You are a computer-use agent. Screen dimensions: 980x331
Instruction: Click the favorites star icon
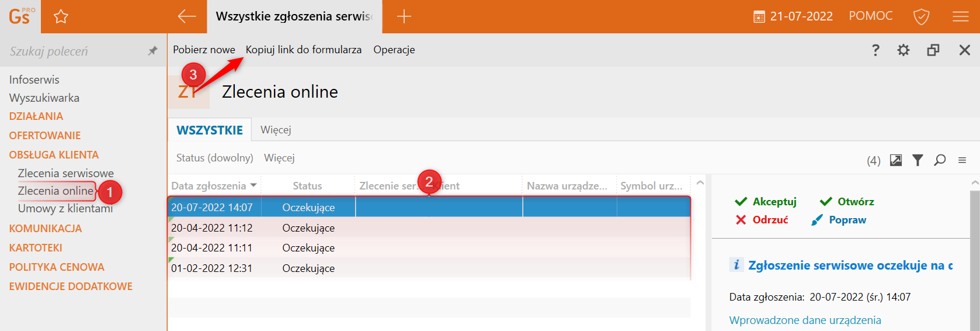(x=61, y=17)
